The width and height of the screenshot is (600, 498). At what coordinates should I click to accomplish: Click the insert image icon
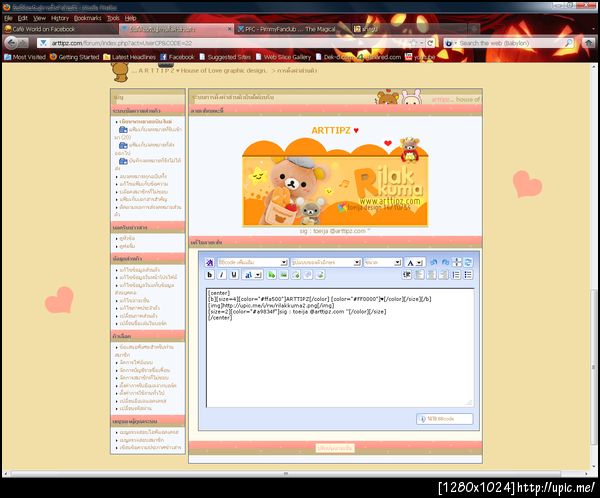coord(284,275)
